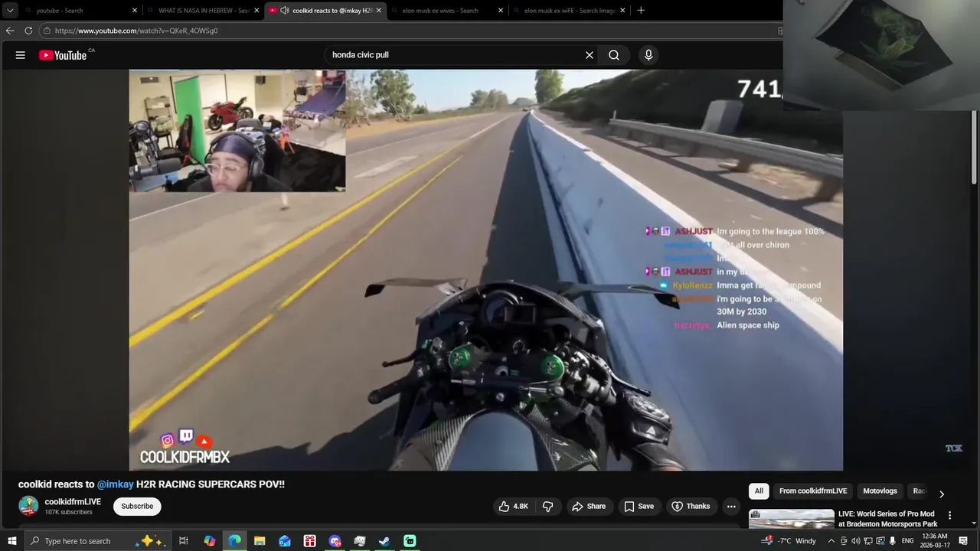Select the All filter chip
This screenshot has width=980, height=551.
tap(759, 491)
